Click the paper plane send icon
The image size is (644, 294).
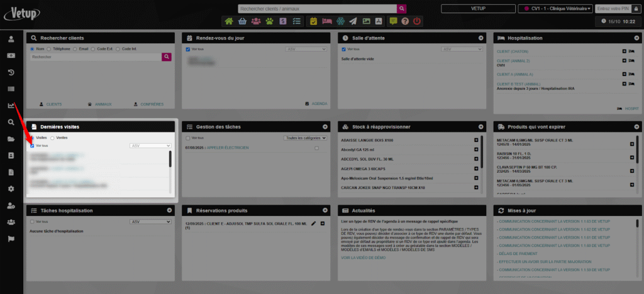353,21
